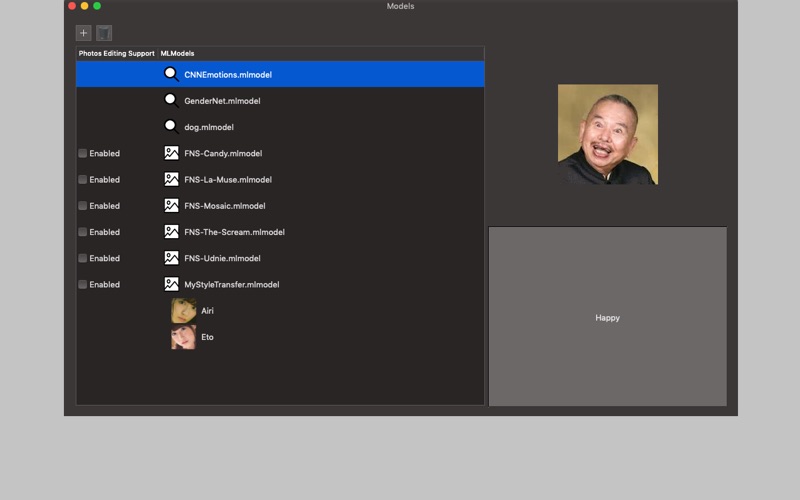Click the picture icon beside FNS-La-Muse.mlmodel
Viewport: 800px width, 500px height.
point(171,179)
